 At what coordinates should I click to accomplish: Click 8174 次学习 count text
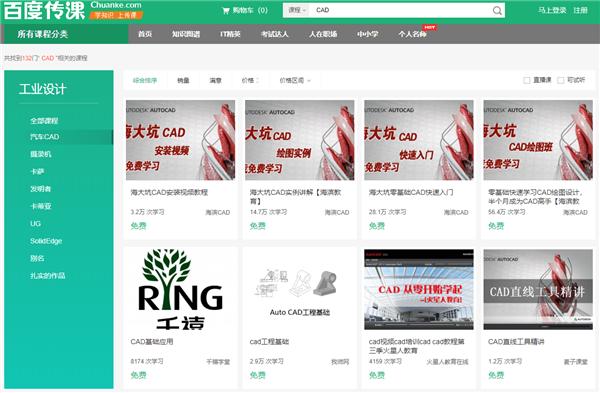[147, 361]
